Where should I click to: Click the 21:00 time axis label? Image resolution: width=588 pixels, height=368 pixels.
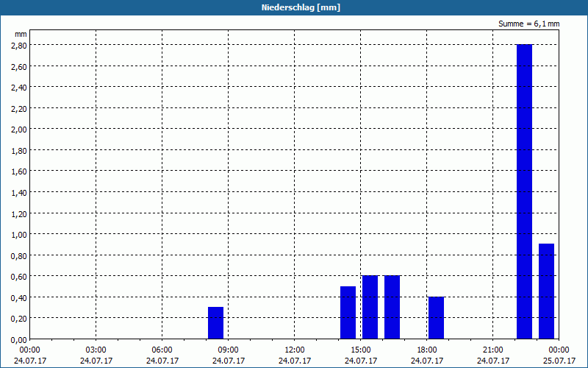point(493,350)
